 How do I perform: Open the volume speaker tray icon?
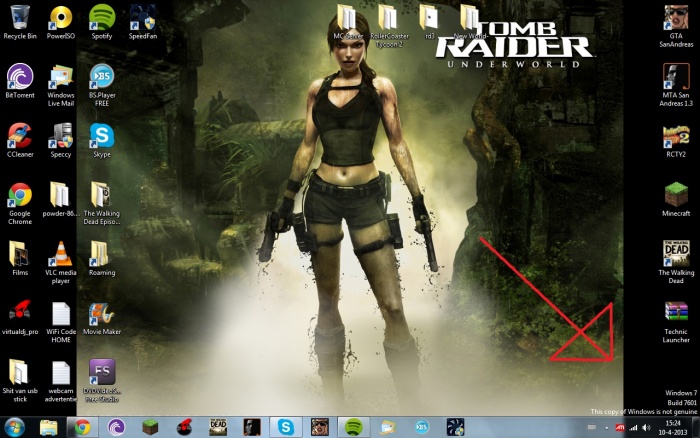click(646, 428)
